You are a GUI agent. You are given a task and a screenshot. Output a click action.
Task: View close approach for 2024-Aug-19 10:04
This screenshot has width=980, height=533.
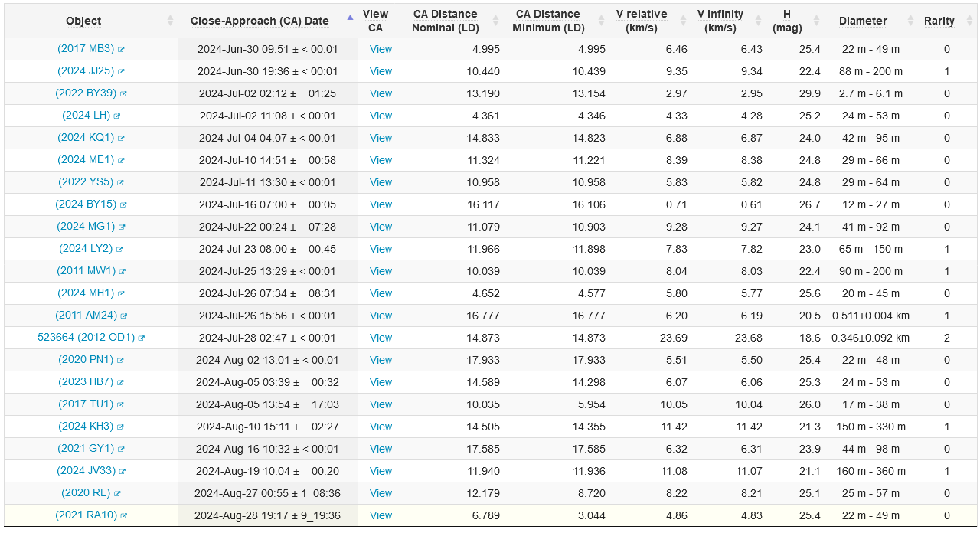tap(381, 471)
